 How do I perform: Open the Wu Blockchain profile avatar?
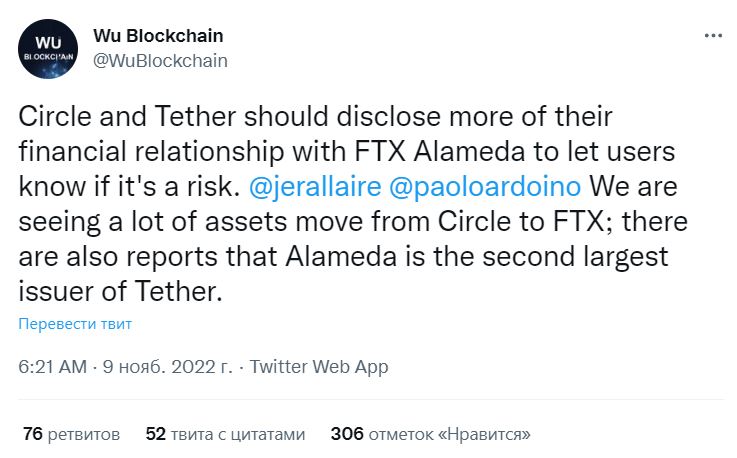tap(48, 49)
